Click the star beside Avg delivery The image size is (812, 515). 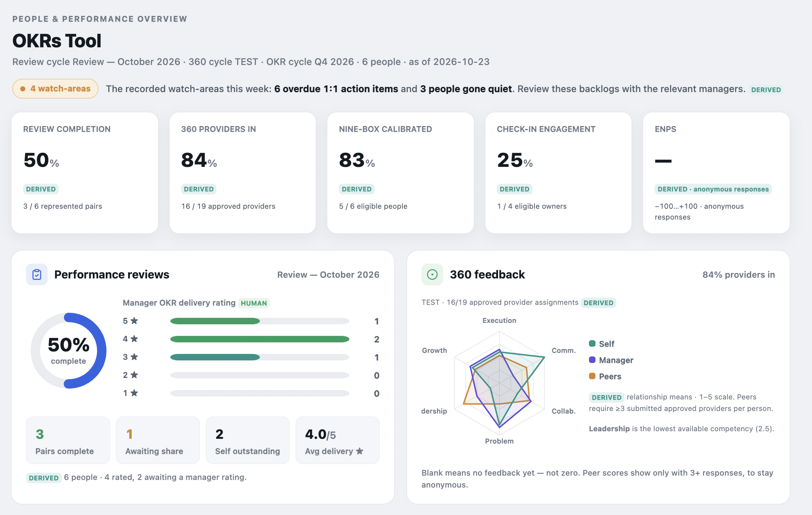[x=359, y=451]
